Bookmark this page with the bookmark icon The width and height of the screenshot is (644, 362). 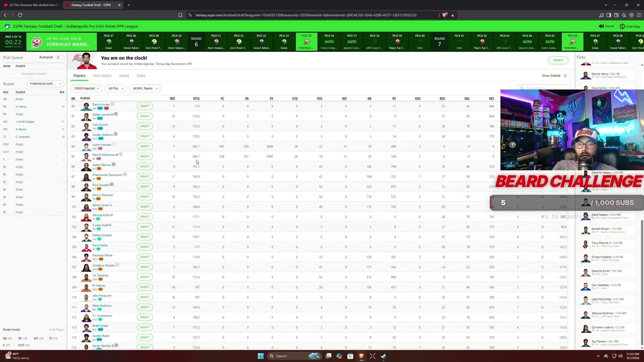point(180,15)
